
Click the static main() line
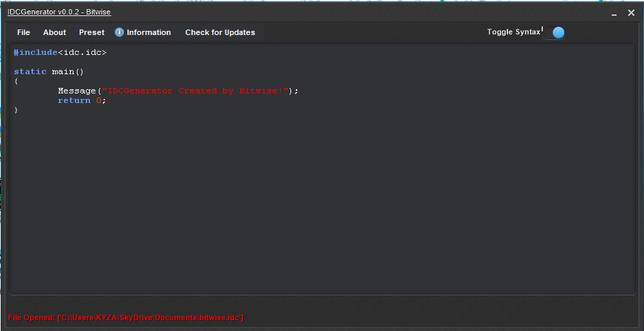pyautogui.click(x=49, y=72)
